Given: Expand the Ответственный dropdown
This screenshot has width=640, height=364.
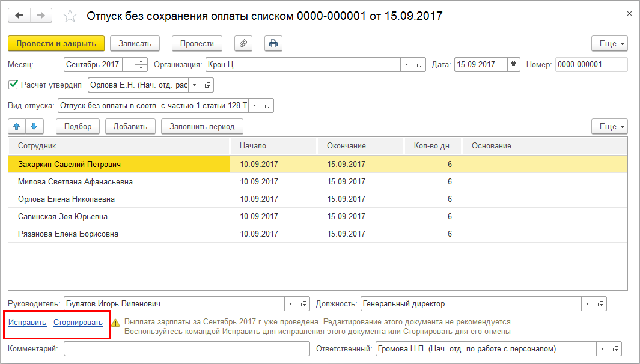Looking at the screenshot, I should 602,349.
